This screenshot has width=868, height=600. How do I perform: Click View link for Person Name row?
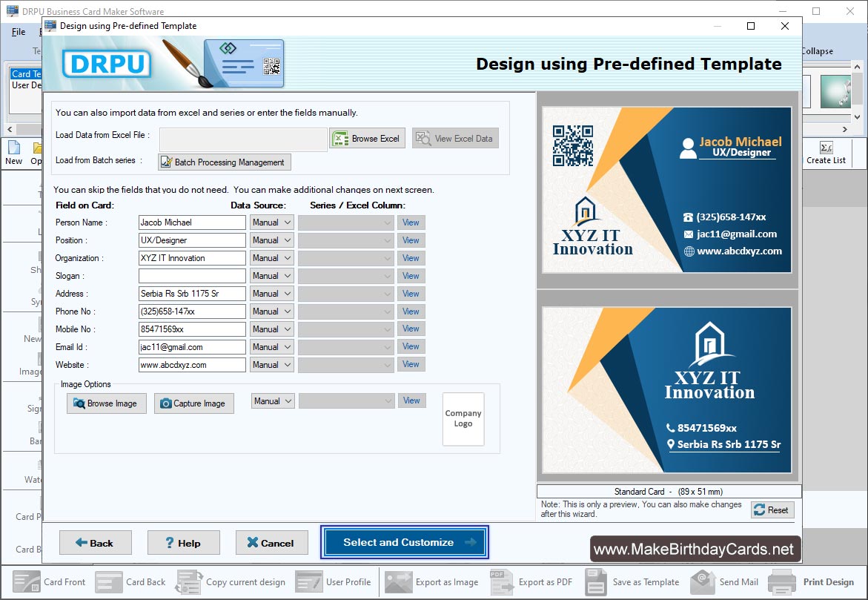[x=411, y=222]
